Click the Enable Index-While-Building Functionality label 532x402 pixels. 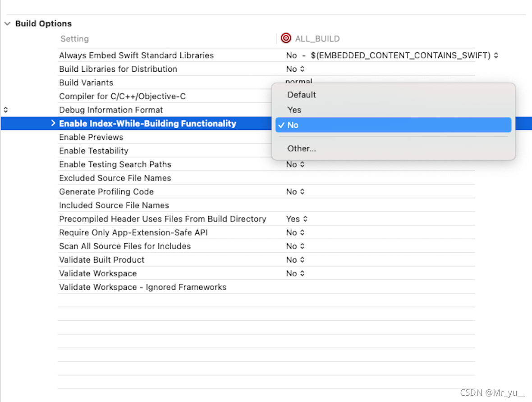(147, 123)
